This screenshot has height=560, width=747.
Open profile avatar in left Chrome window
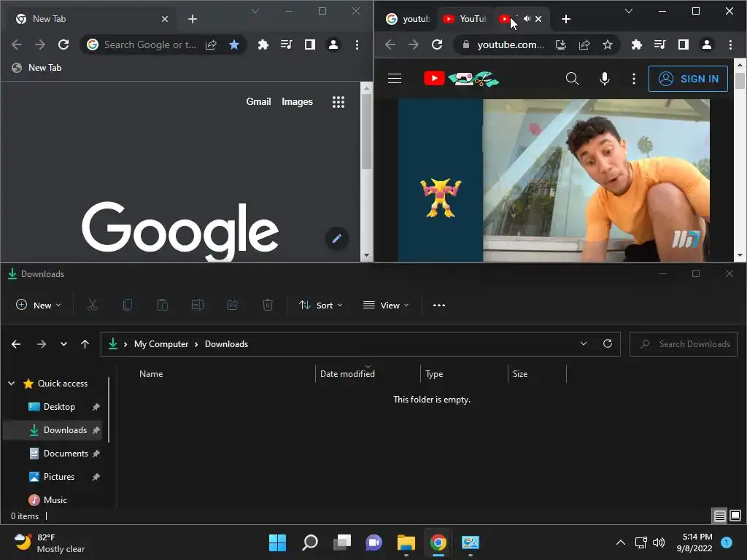click(333, 44)
